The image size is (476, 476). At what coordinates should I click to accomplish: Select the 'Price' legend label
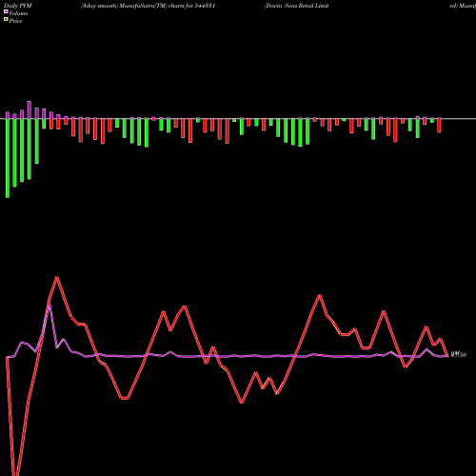pos(15,21)
